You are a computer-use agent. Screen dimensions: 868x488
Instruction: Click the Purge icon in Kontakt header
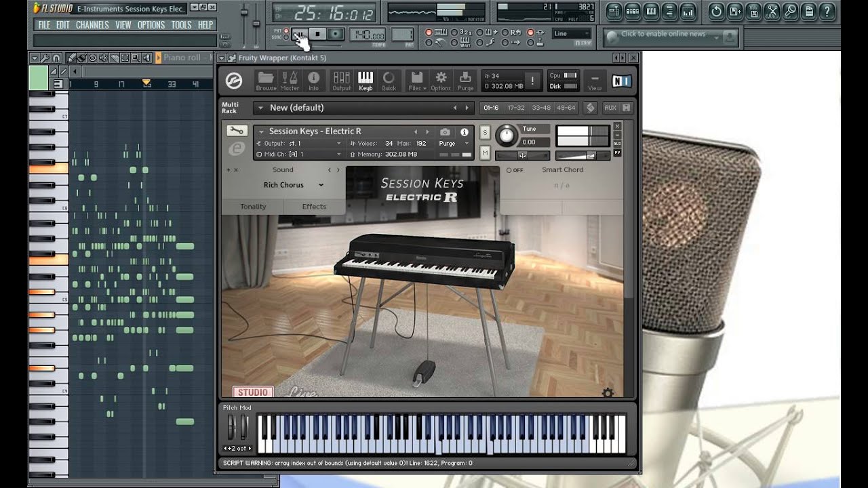pyautogui.click(x=465, y=81)
